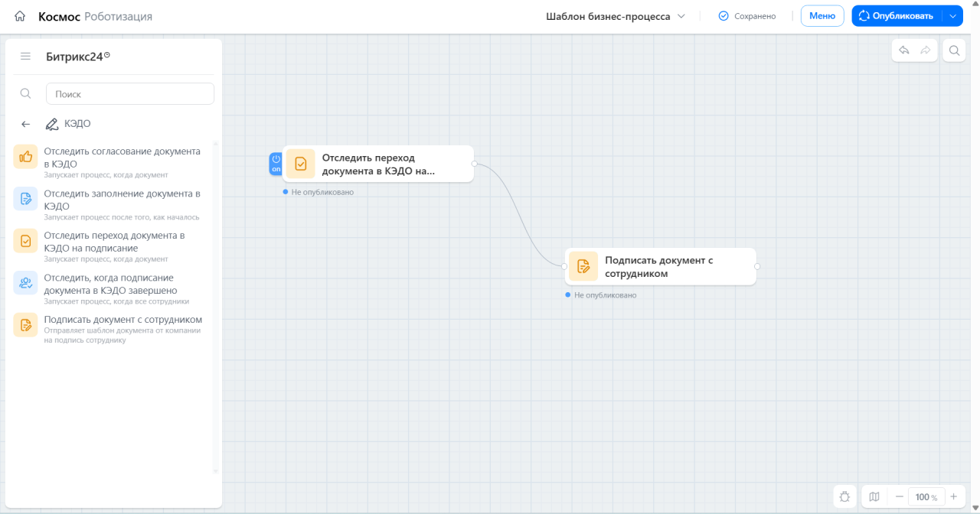Go to the home icon
The image size is (980, 514).
point(20,16)
